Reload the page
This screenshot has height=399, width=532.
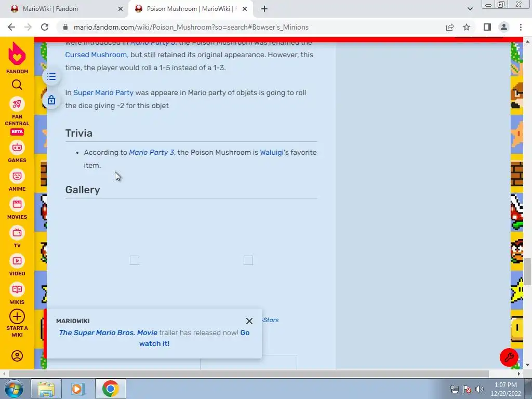(45, 27)
